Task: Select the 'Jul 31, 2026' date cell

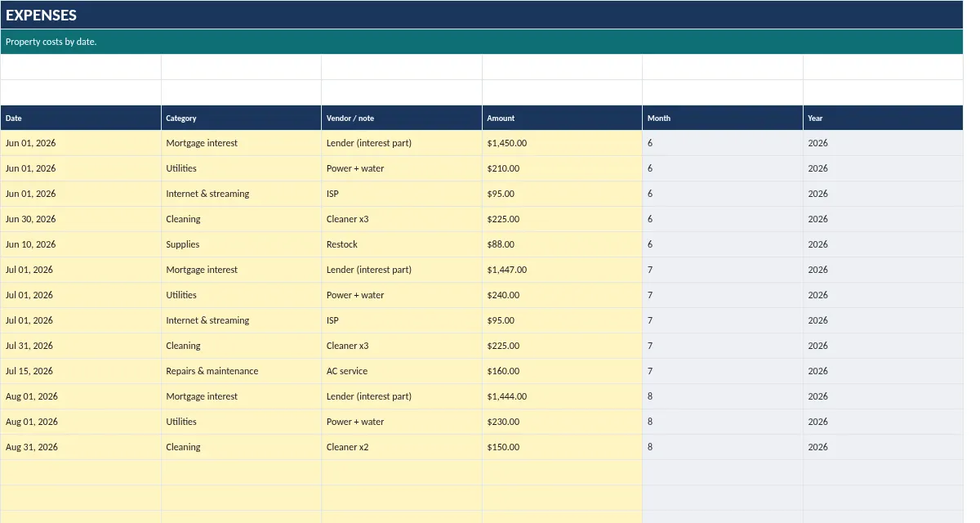Action: (x=81, y=346)
